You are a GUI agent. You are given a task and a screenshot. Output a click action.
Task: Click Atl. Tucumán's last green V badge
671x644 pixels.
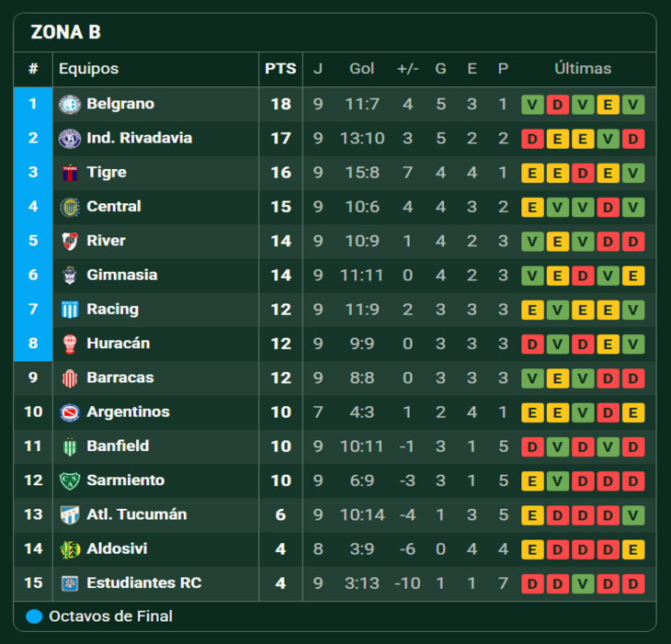click(x=632, y=515)
